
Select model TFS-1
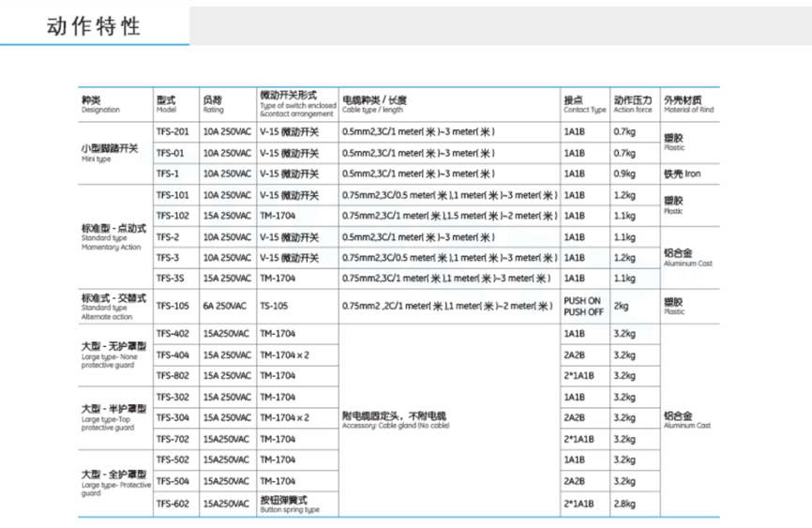tap(167, 174)
